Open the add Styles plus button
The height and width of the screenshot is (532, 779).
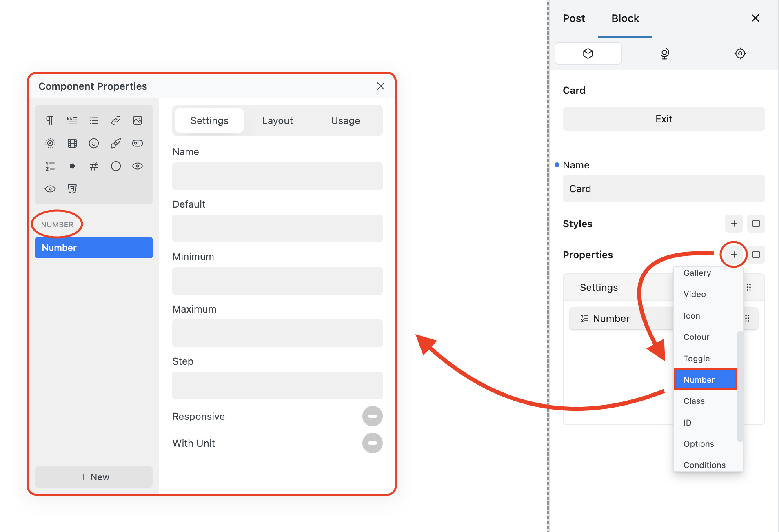[734, 224]
